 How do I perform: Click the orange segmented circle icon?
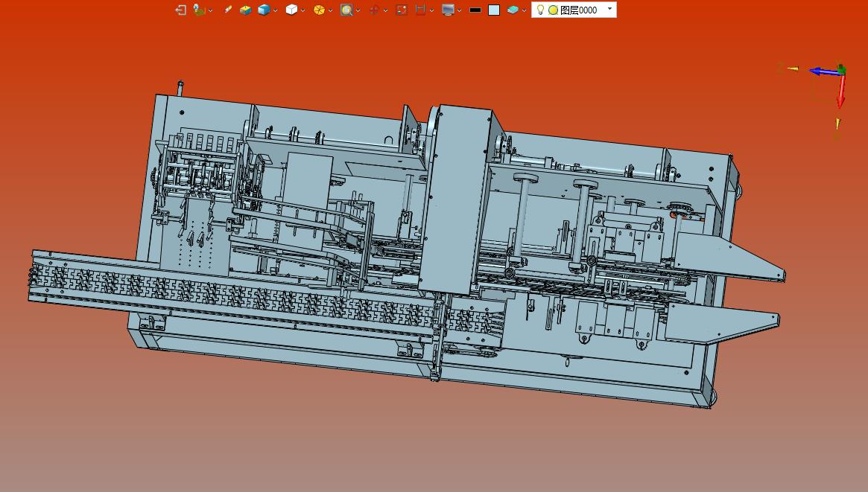[x=319, y=10]
